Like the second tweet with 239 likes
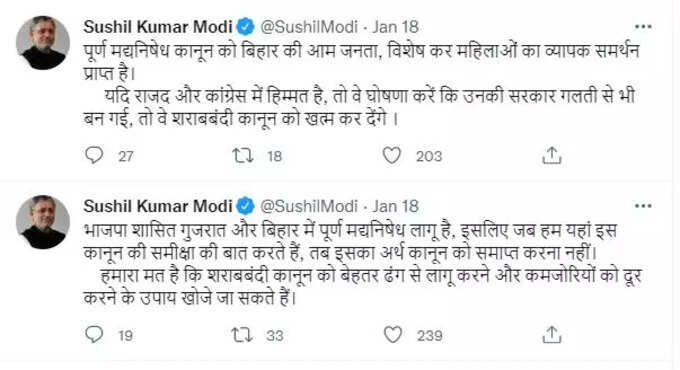This screenshot has height=370, width=680. click(392, 335)
